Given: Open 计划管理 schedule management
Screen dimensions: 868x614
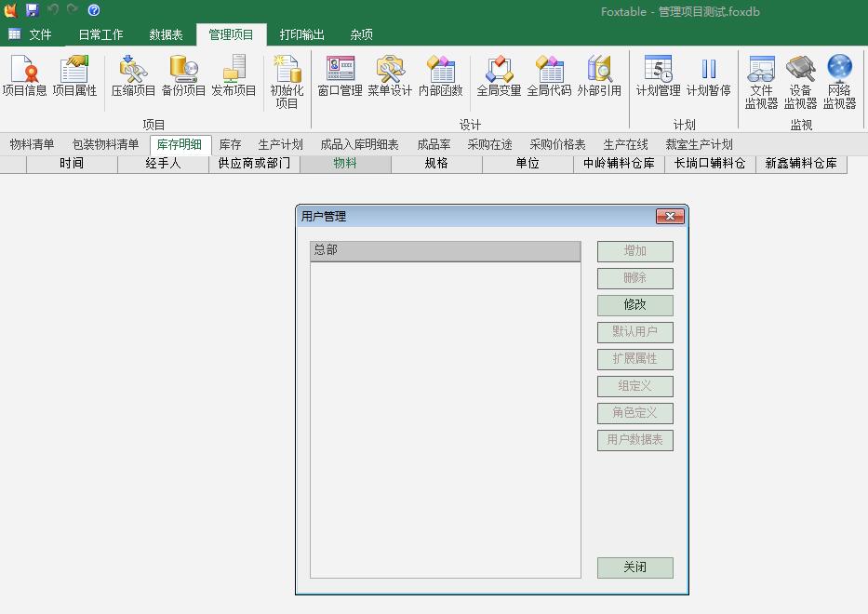Looking at the screenshot, I should coord(658,76).
